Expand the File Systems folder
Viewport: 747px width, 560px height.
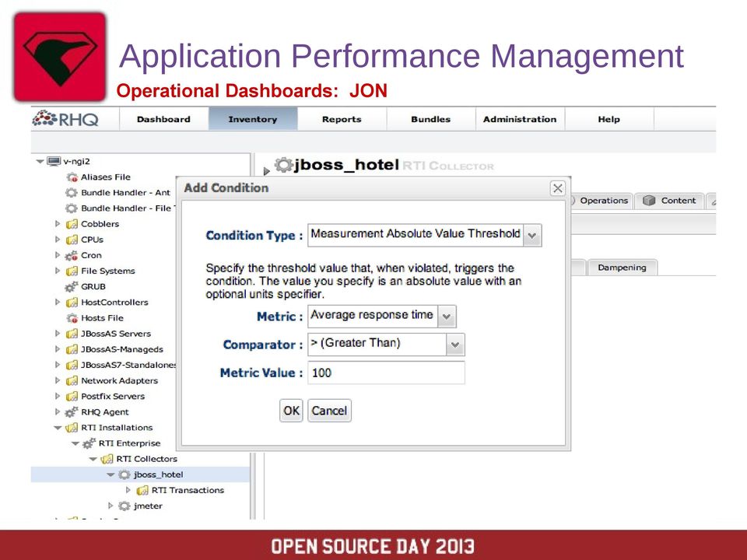(58, 271)
